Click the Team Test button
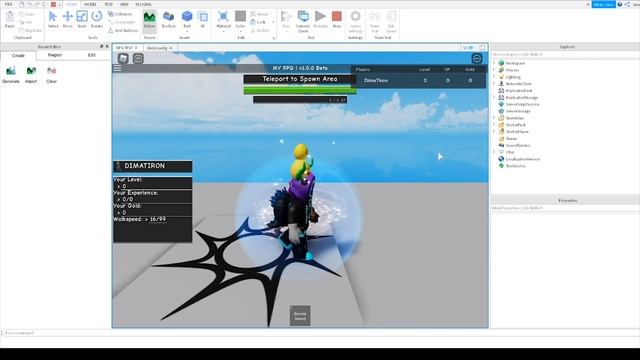Screen dimensions: 640x360 (x=374, y=22)
